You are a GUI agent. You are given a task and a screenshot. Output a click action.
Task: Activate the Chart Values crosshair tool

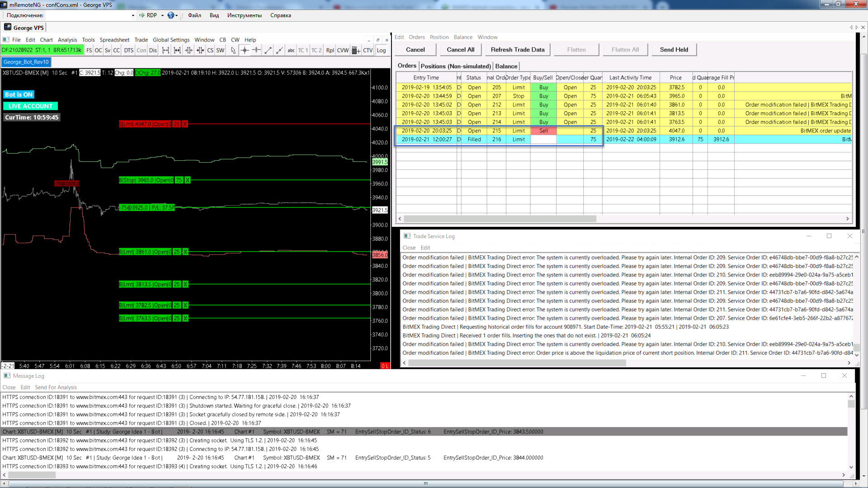point(245,50)
